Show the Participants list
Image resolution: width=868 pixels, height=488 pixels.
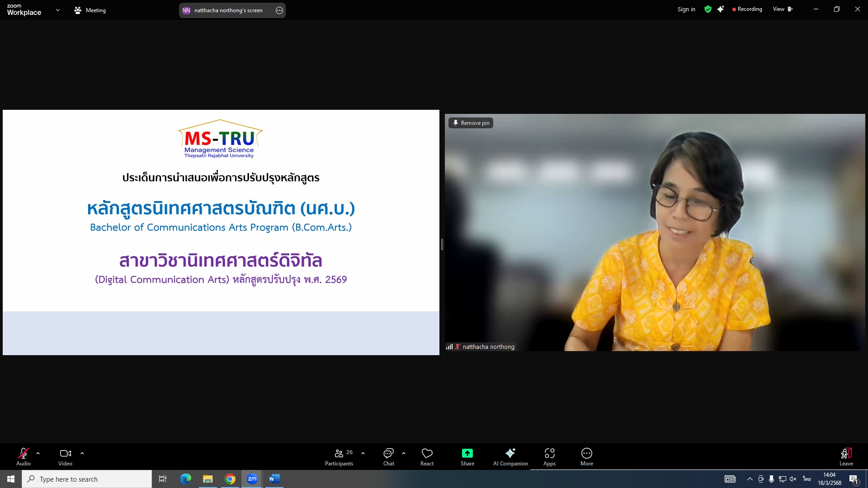pyautogui.click(x=339, y=456)
